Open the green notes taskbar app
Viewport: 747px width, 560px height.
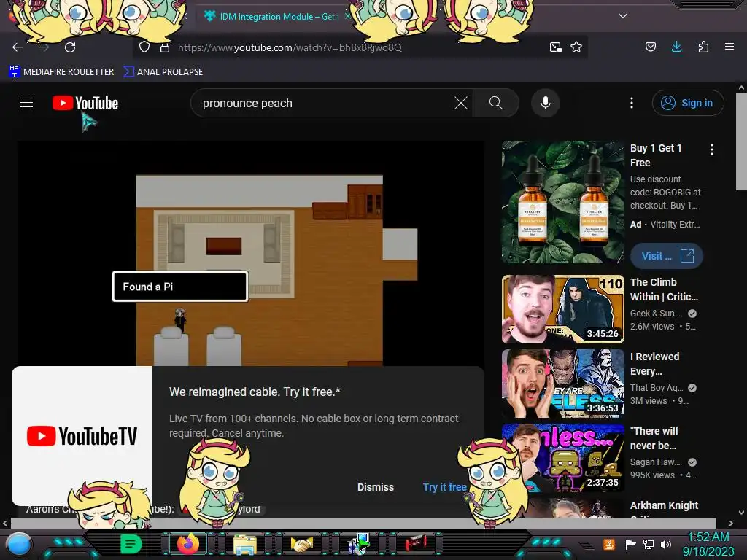[131, 544]
